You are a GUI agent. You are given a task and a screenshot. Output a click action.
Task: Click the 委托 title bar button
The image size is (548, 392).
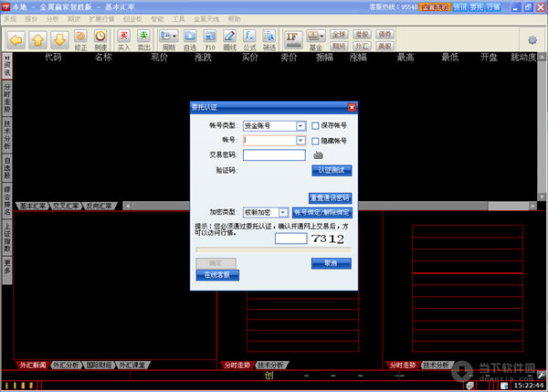[477, 7]
